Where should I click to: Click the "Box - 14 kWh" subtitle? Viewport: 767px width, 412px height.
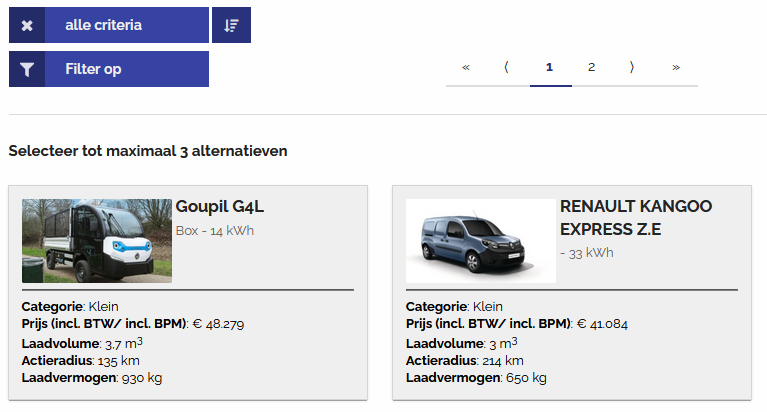[215, 230]
